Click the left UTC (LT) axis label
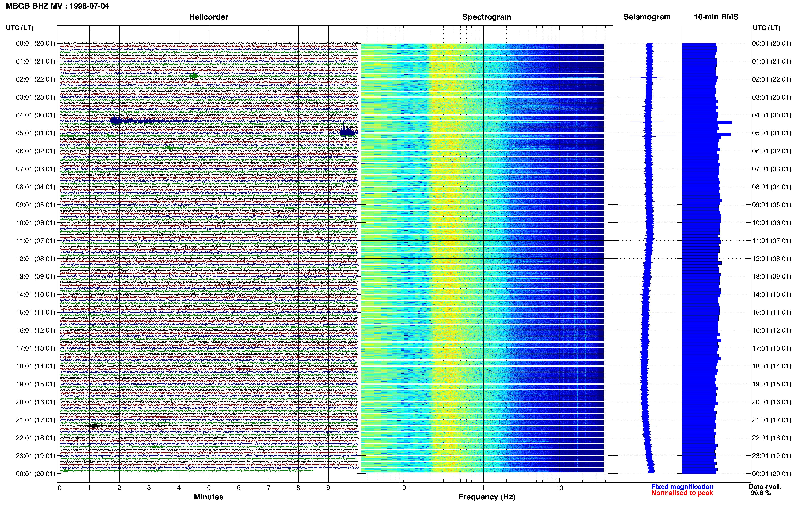This screenshot has width=812, height=508. (x=19, y=28)
